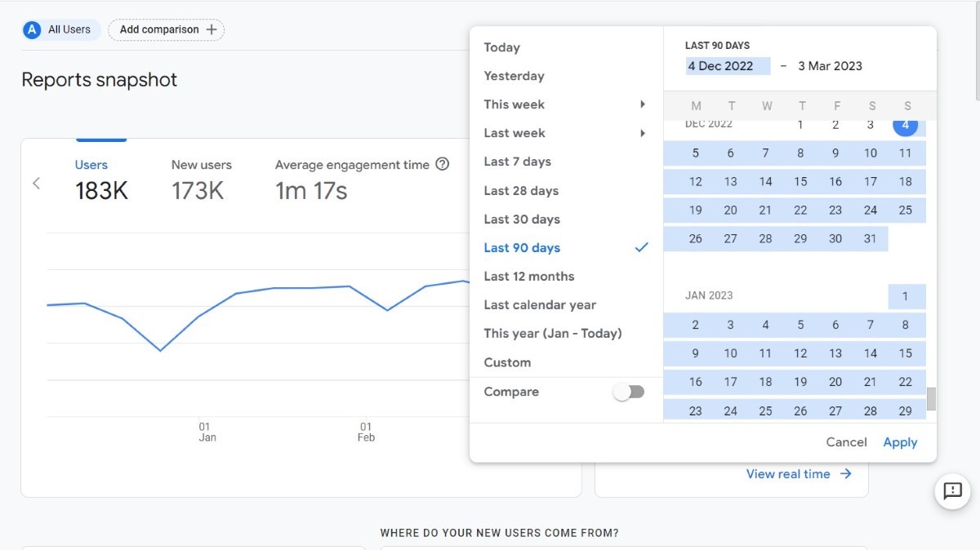980x550 pixels.
Task: Pick 1 January 2023 in the calendar
Action: [905, 296]
